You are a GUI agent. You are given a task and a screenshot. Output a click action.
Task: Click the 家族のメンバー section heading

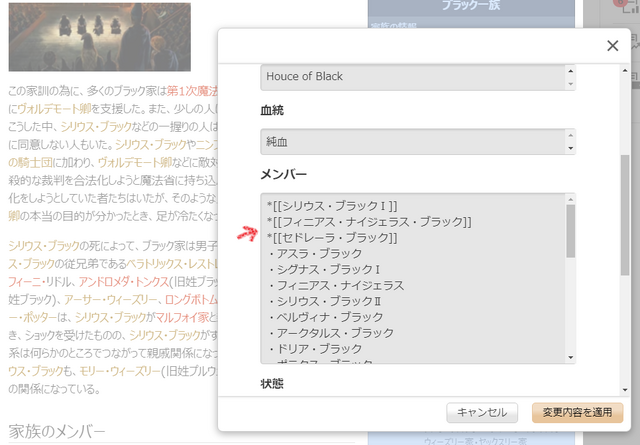click(57, 431)
